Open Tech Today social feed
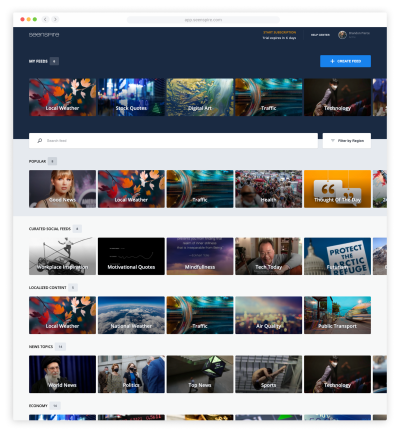 point(269,256)
